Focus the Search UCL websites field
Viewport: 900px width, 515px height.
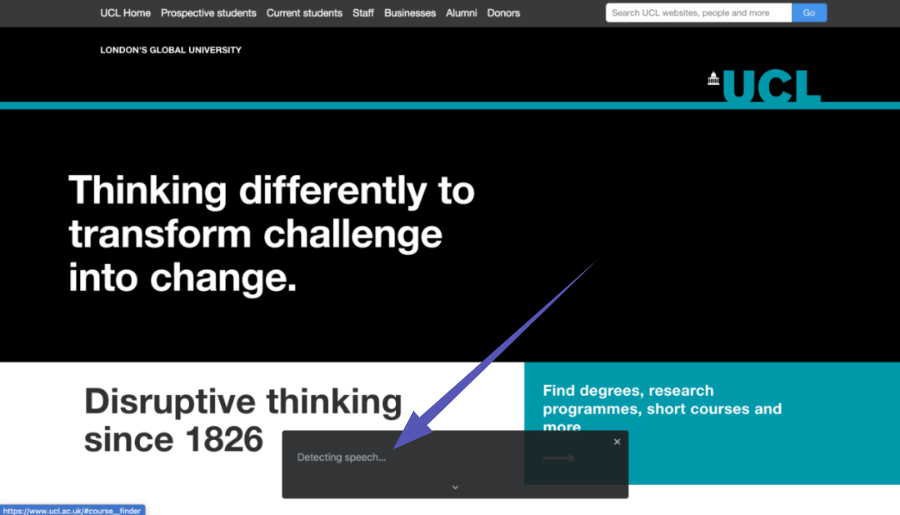click(699, 13)
